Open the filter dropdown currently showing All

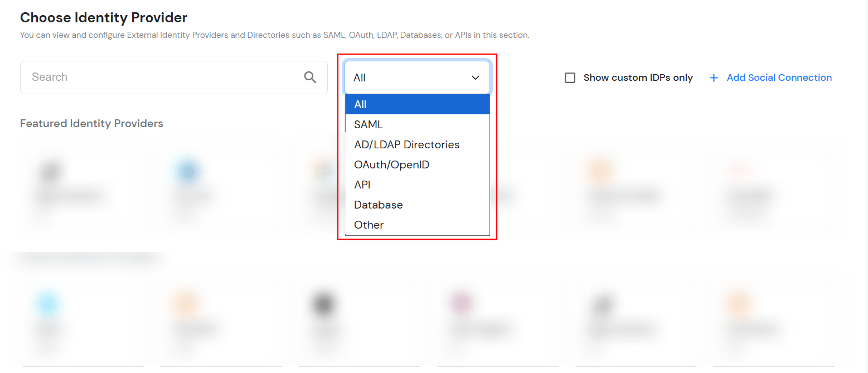point(417,77)
